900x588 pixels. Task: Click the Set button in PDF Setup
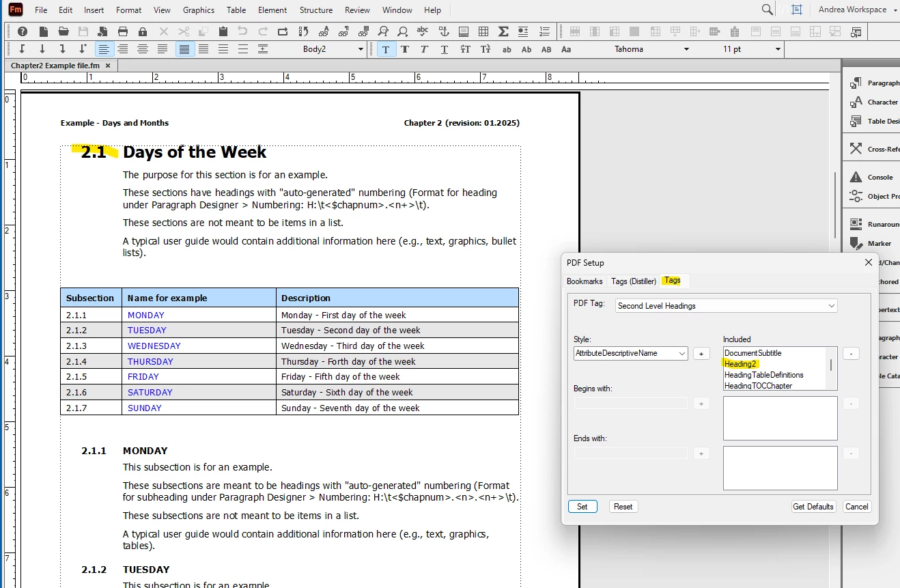click(x=582, y=507)
